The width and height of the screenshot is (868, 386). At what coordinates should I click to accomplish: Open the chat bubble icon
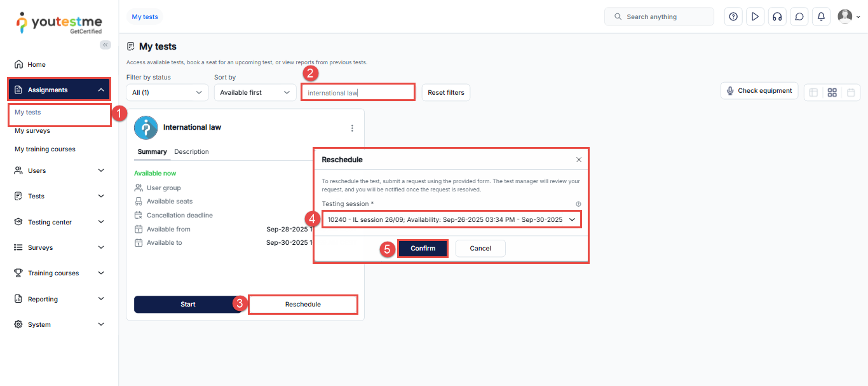point(799,17)
